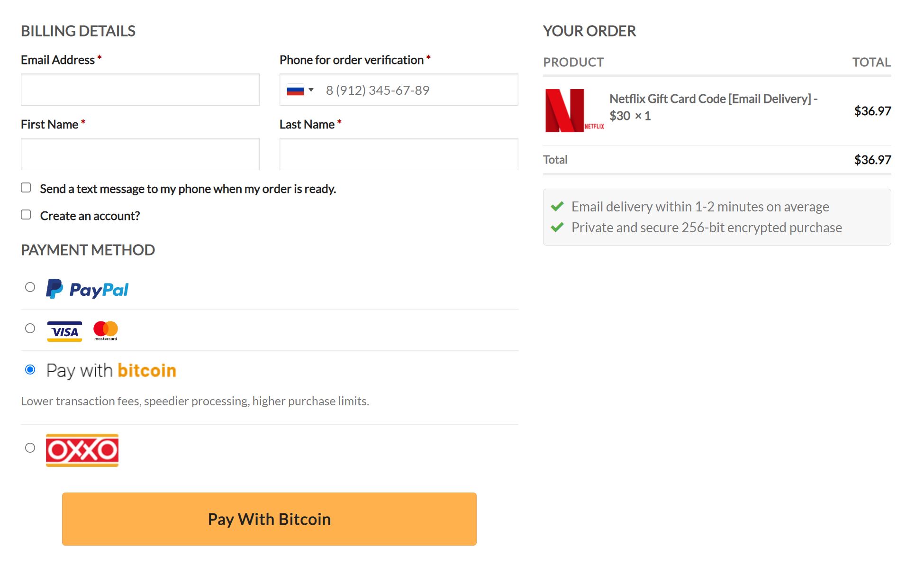Select the PayPal radio button

pyautogui.click(x=30, y=287)
